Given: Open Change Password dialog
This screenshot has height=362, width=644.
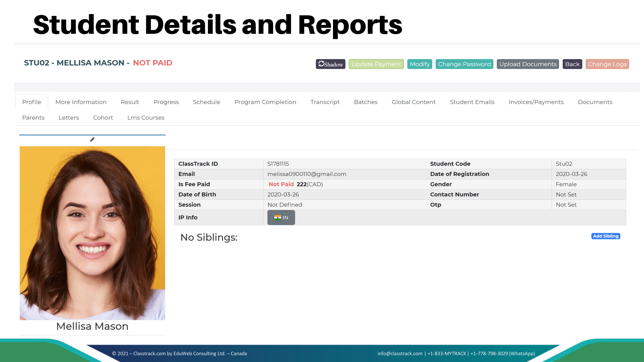Looking at the screenshot, I should pos(464,64).
